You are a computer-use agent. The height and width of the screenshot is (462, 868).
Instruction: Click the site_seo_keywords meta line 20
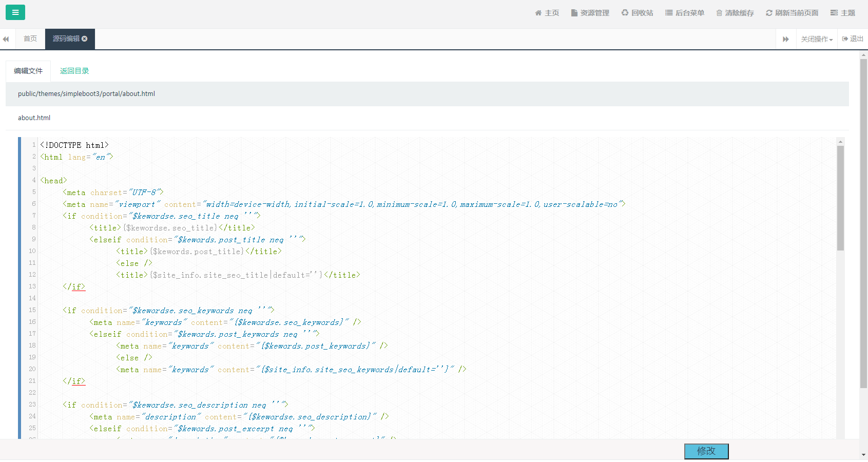pos(291,370)
